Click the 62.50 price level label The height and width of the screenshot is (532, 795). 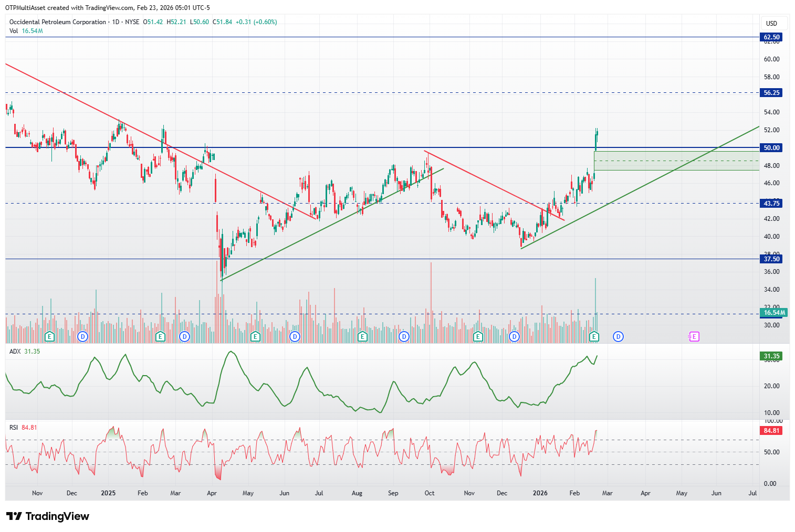pos(771,37)
